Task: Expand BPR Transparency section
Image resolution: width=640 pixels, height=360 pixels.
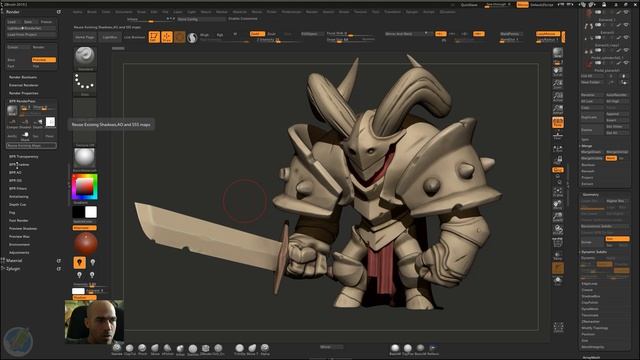Action: click(24, 157)
